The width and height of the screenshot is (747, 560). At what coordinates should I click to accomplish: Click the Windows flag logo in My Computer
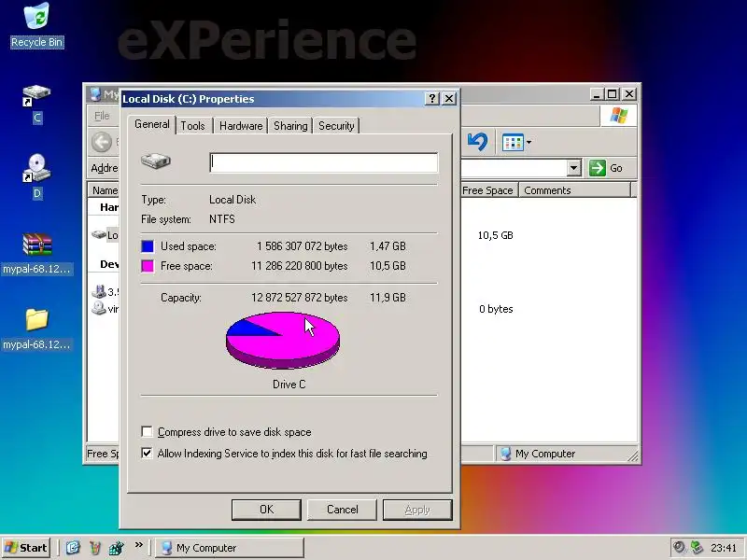(618, 116)
